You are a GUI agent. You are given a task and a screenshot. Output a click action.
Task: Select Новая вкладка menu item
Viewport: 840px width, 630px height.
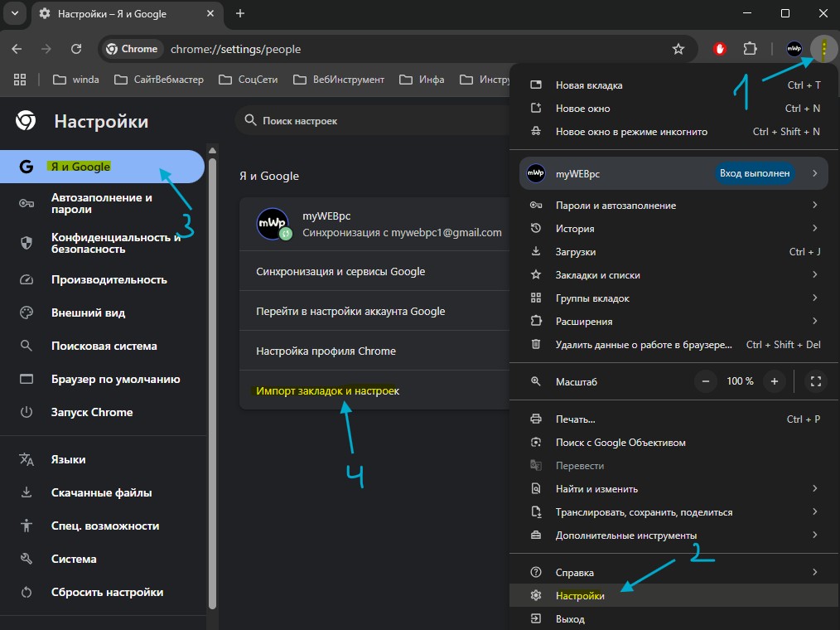pos(674,85)
